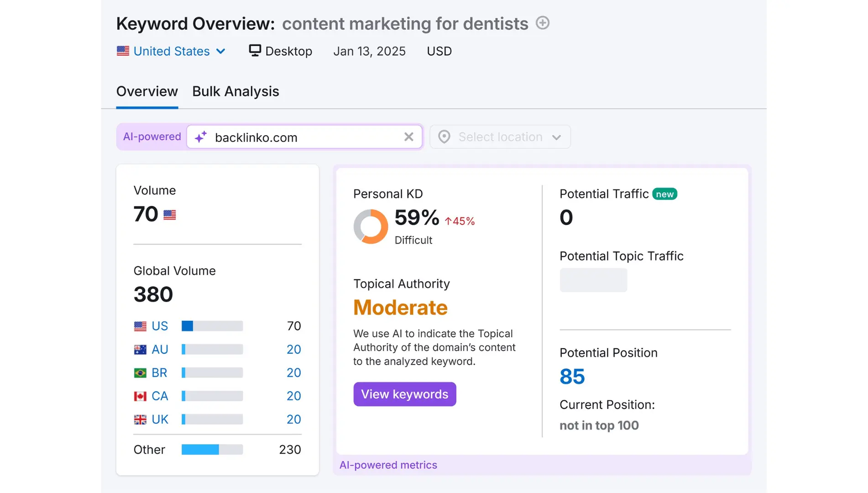
Task: Click the plus icon beside the keyword title
Action: click(542, 23)
